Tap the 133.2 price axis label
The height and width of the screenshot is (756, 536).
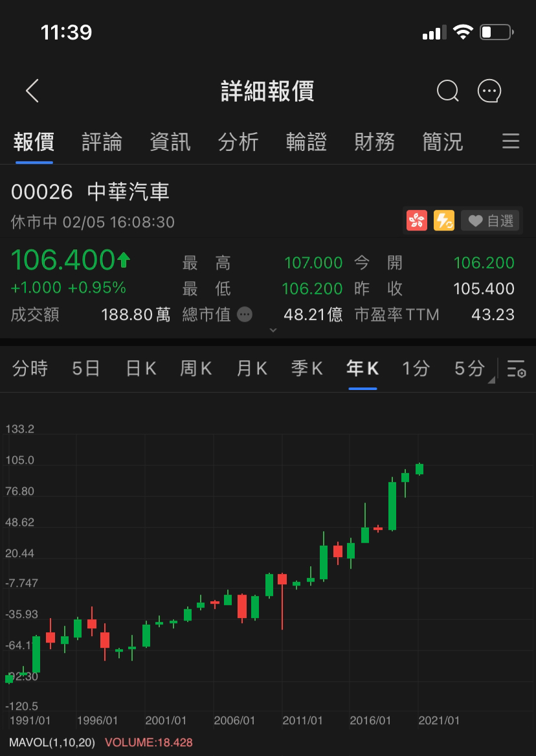coord(20,429)
